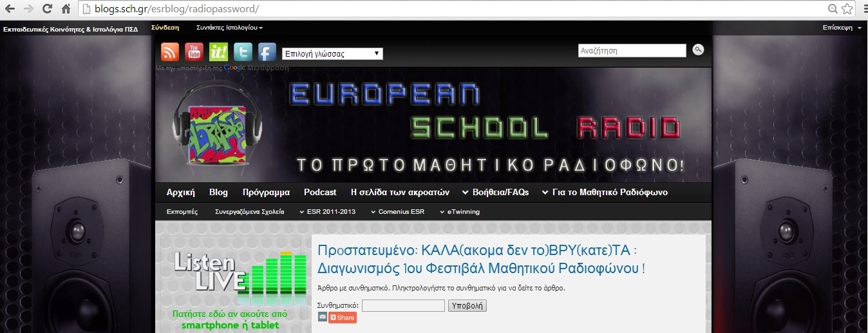Open the Αρχική menu item

pos(181,192)
